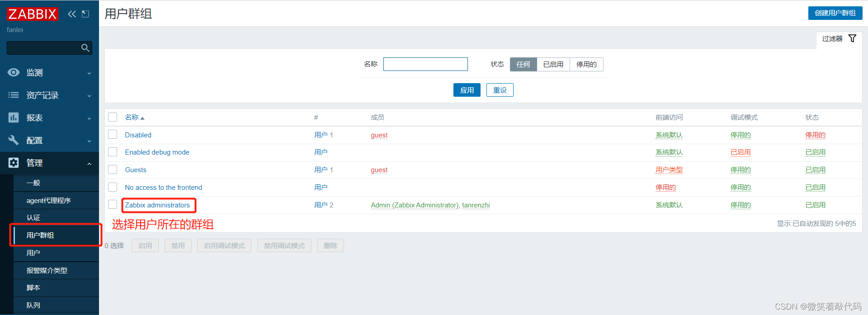Open 认证 menu item

56,218
